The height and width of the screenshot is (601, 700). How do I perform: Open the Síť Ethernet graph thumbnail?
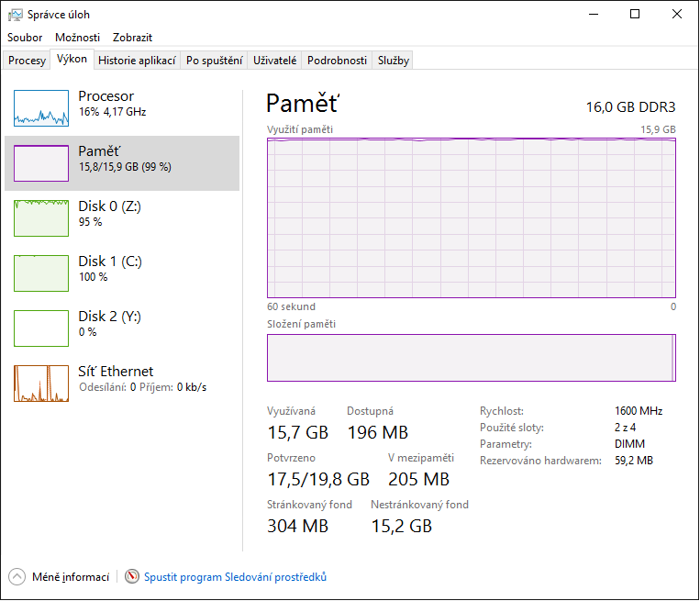tap(41, 384)
